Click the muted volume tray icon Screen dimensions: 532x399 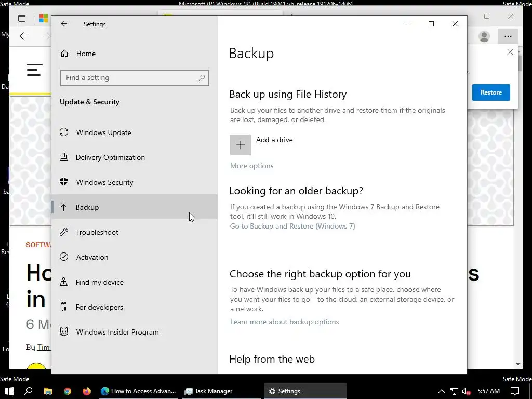click(x=467, y=391)
